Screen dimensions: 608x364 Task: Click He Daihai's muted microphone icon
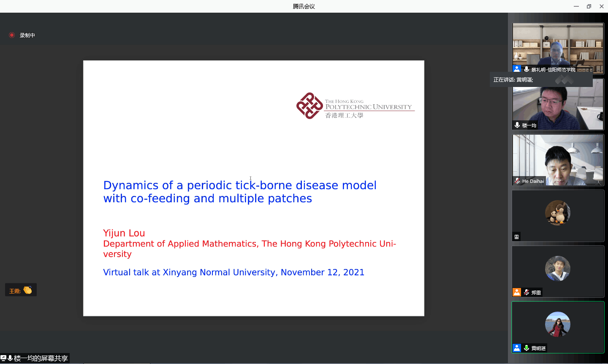517,181
